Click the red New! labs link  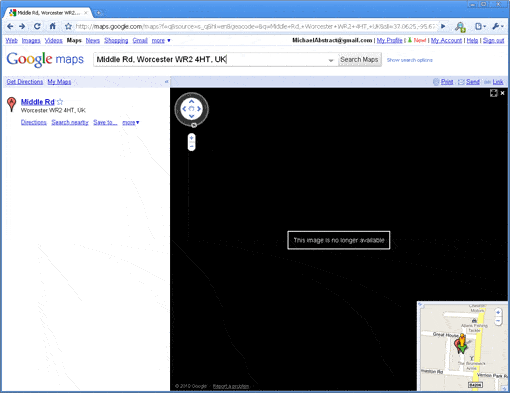419,40
